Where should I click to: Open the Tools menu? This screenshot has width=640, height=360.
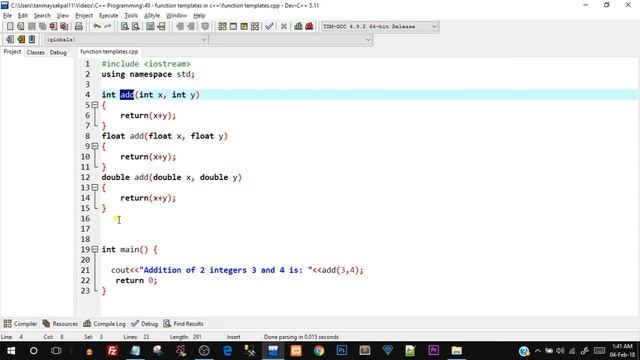click(x=131, y=16)
